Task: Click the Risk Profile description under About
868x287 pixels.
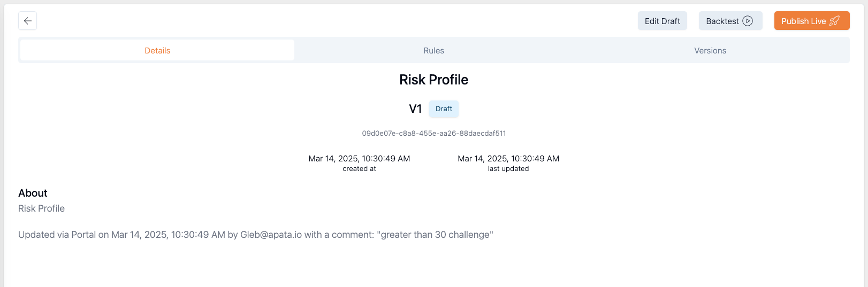Action: 41,208
